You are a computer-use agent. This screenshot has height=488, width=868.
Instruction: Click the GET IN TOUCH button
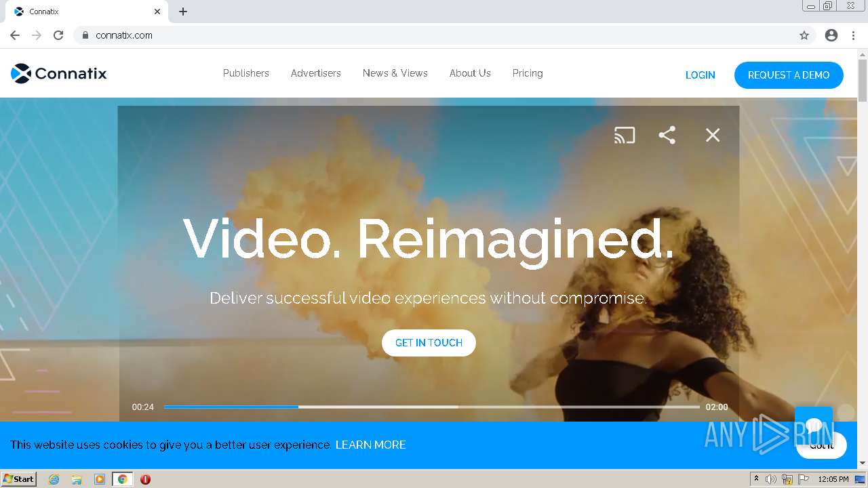[x=429, y=343]
